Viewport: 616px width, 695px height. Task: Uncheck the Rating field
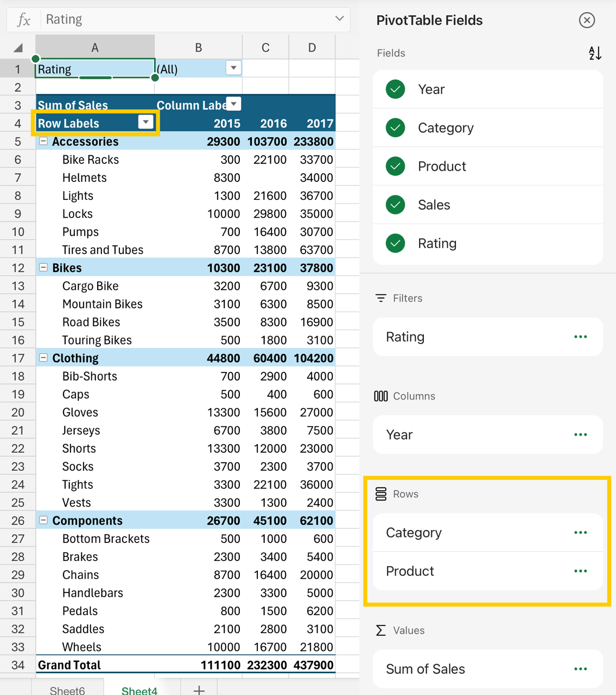(395, 243)
